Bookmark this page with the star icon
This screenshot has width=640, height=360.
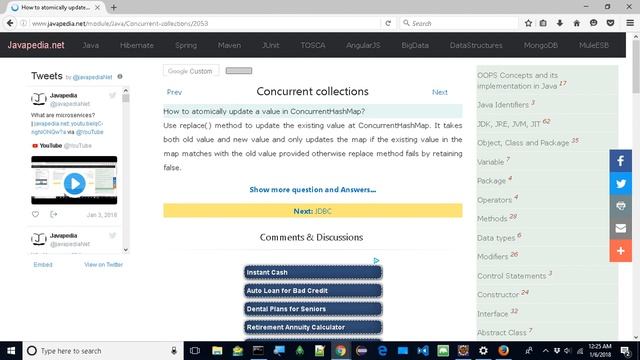pyautogui.click(x=528, y=23)
